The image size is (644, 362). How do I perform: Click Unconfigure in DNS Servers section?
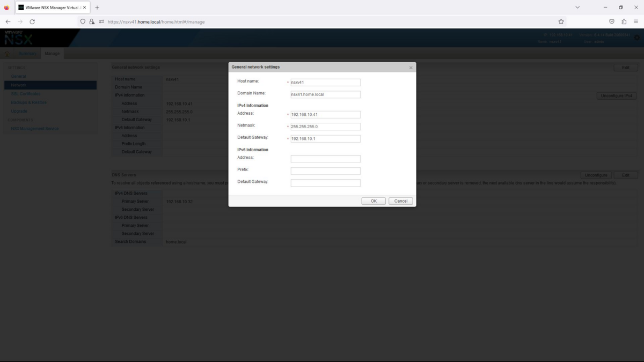click(x=596, y=175)
